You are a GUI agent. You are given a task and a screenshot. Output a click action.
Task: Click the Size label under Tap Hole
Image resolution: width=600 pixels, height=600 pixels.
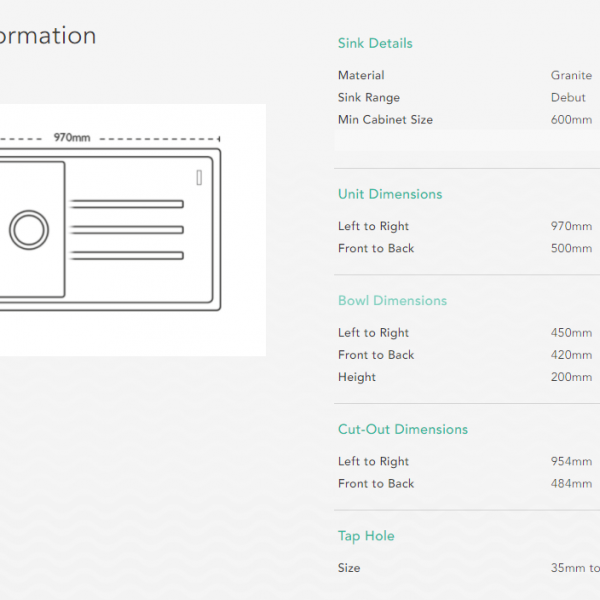click(349, 568)
